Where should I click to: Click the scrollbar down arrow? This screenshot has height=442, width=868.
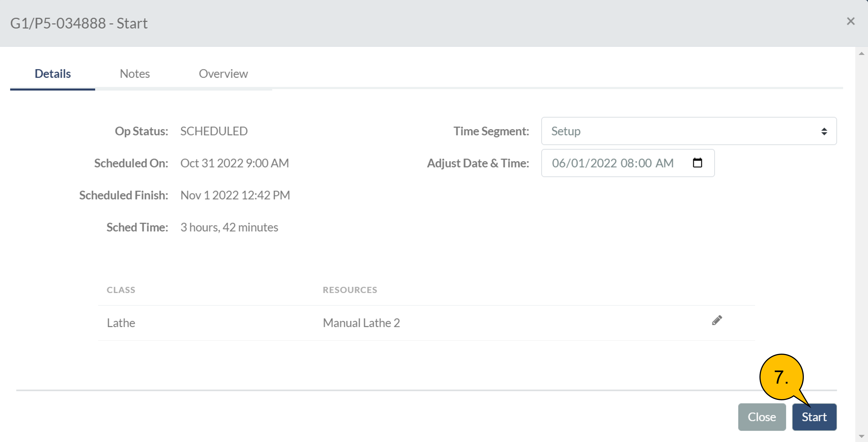(861, 436)
